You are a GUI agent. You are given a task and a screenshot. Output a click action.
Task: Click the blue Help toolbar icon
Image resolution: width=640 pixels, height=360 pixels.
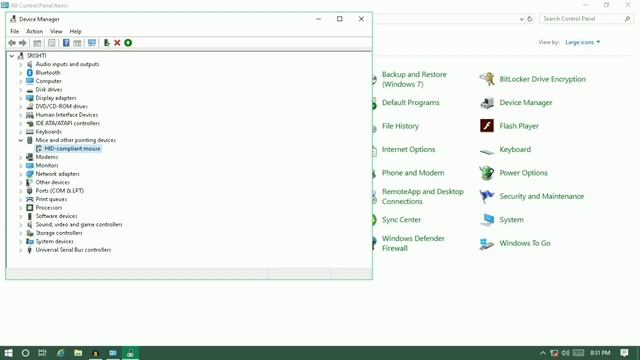tap(66, 43)
